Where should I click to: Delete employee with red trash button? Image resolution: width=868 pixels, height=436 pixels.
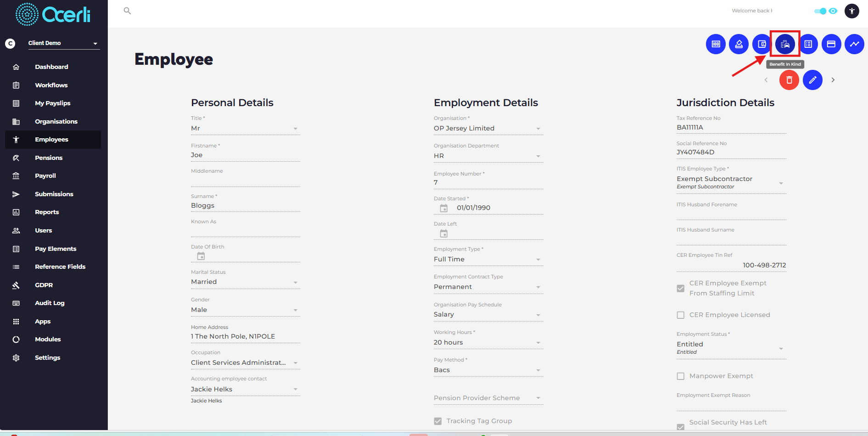coord(789,80)
